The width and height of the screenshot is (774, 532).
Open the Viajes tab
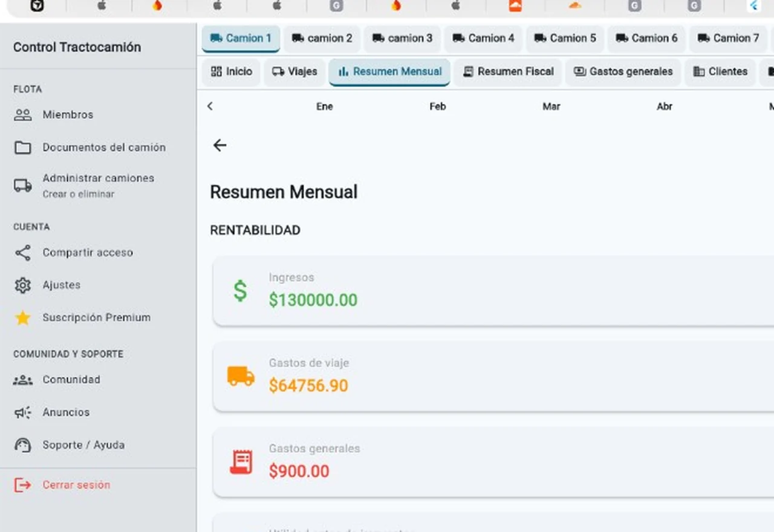coord(294,71)
